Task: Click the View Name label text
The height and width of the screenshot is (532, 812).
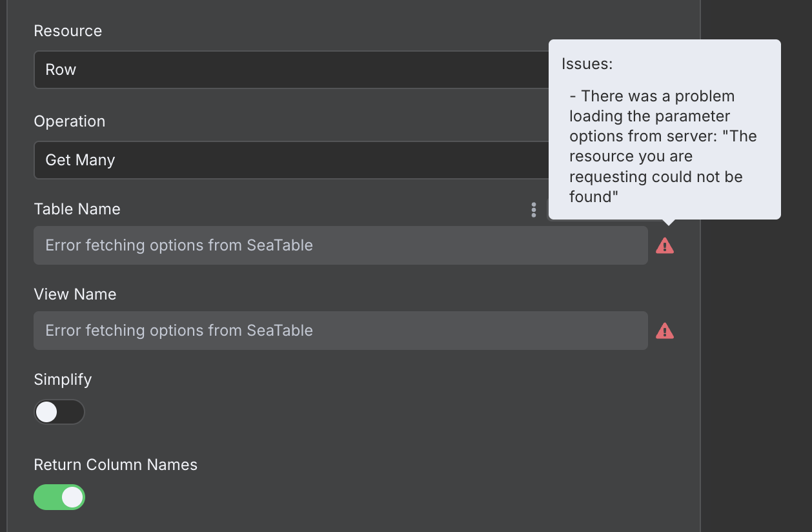Action: coord(75,294)
